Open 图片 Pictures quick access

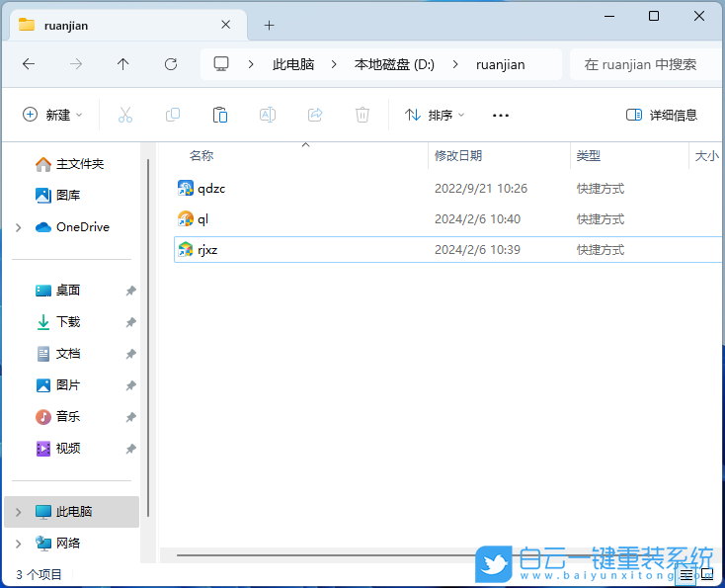pos(58,384)
